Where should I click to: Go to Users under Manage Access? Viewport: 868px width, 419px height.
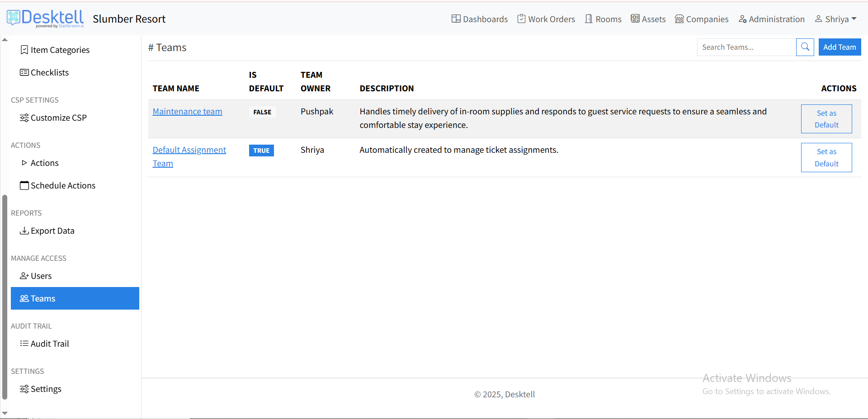click(x=41, y=276)
